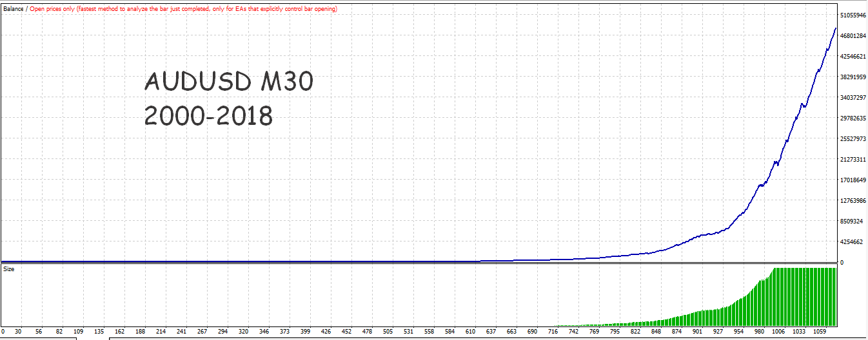Click trade number 1006 on horizontal axis
Viewport: 868px width, 340px height.
(778, 332)
